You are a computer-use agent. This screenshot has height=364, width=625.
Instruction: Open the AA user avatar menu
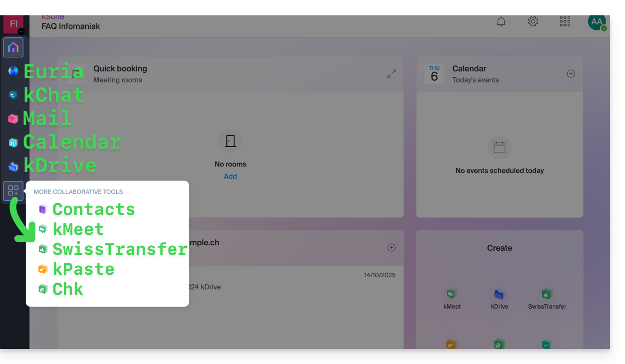(597, 22)
